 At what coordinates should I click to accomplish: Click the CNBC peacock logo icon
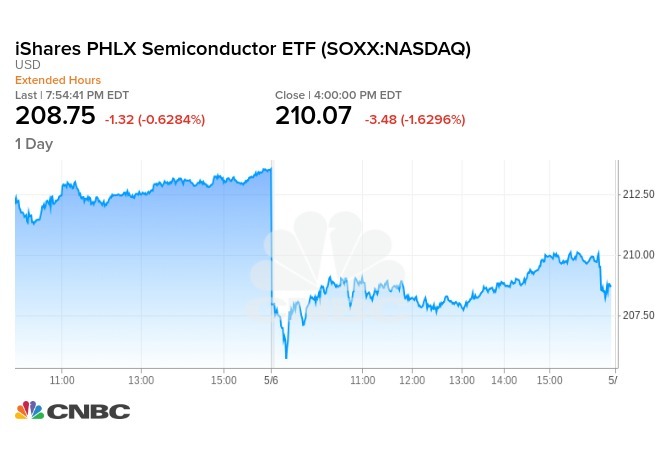[x=29, y=410]
